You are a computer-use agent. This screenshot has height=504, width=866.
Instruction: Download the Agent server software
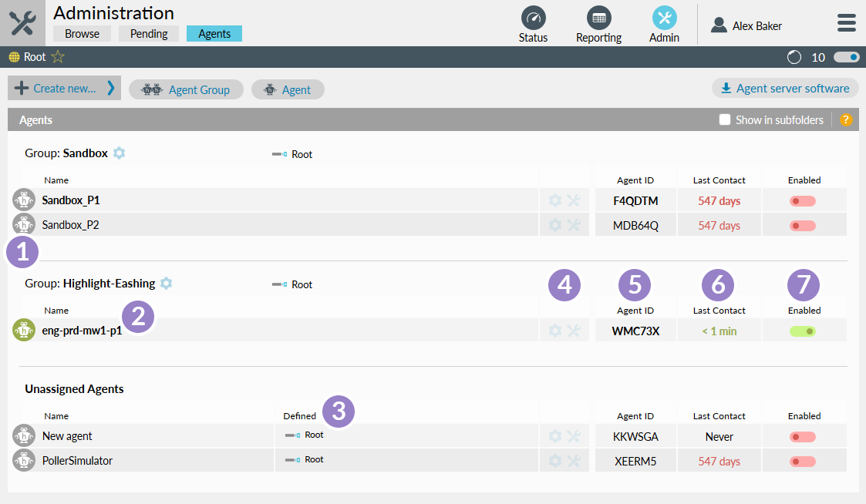coord(784,88)
